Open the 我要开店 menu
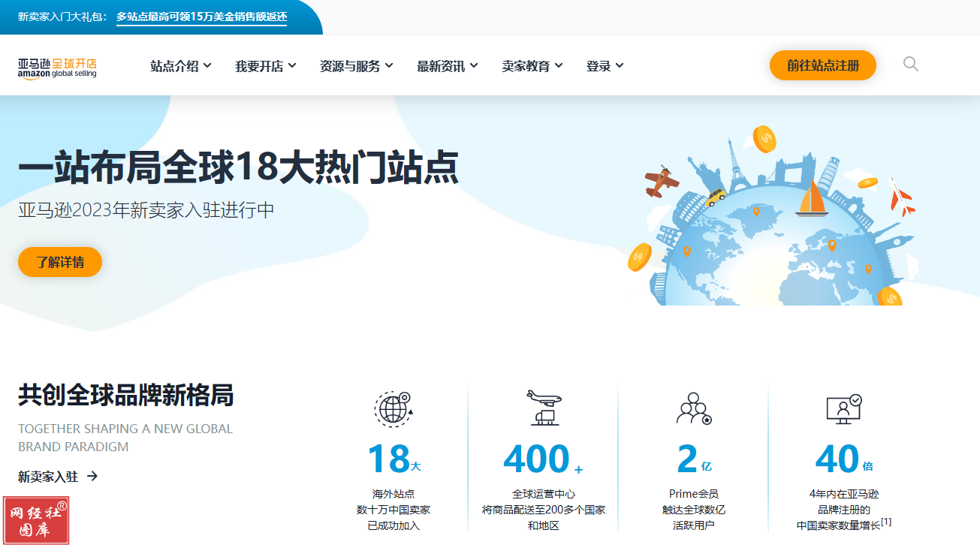The image size is (980, 545). [266, 66]
